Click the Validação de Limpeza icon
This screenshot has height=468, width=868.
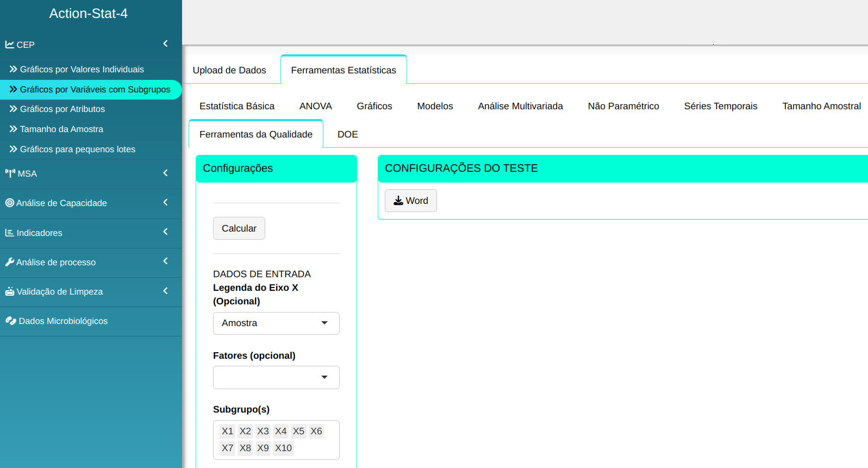pyautogui.click(x=10, y=291)
